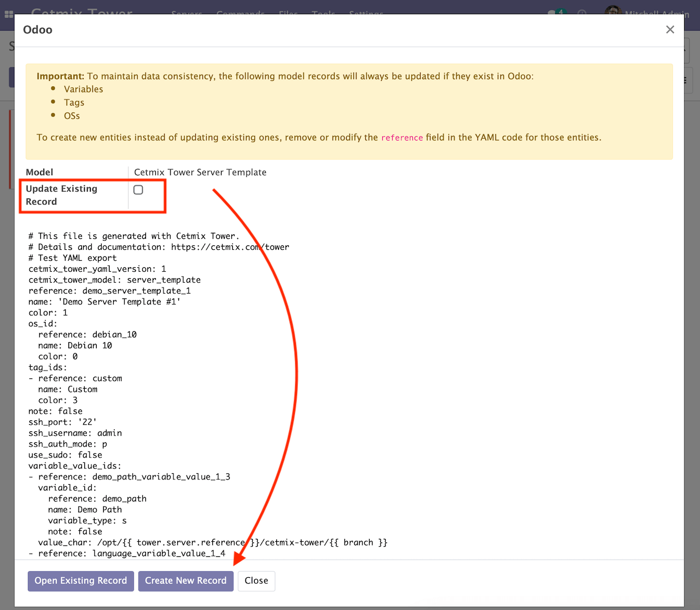700x610 pixels.
Task: Enable the Update Existing Record checkbox
Action: click(138, 190)
